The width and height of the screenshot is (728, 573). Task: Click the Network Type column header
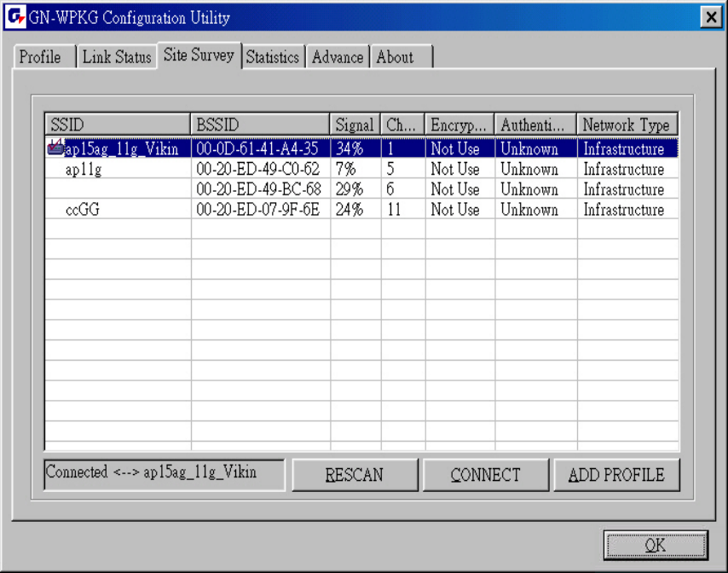pos(627,124)
